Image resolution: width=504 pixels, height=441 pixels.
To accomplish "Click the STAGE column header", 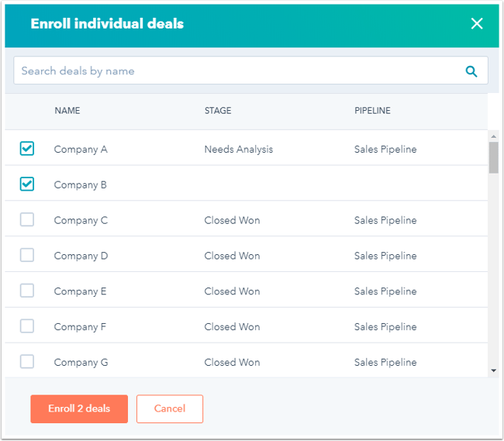I will pyautogui.click(x=218, y=111).
